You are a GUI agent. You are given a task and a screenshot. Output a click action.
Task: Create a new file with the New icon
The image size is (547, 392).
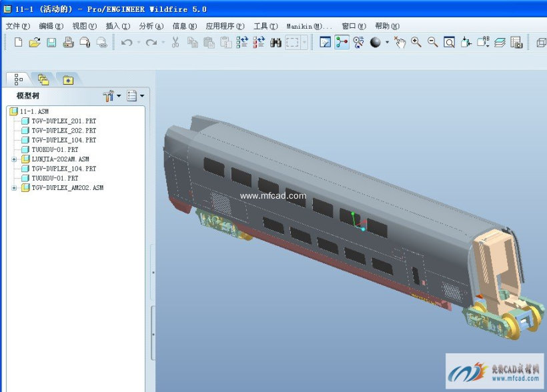coord(18,43)
